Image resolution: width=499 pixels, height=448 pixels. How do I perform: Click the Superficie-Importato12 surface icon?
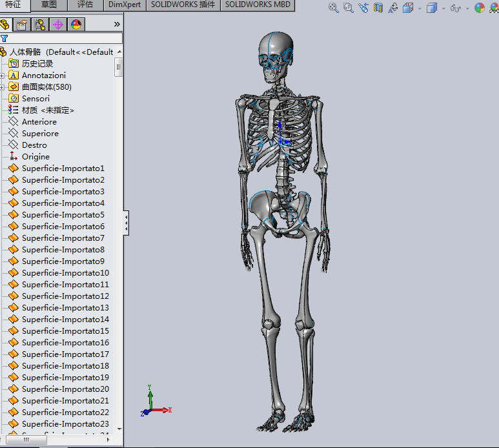tap(14, 296)
